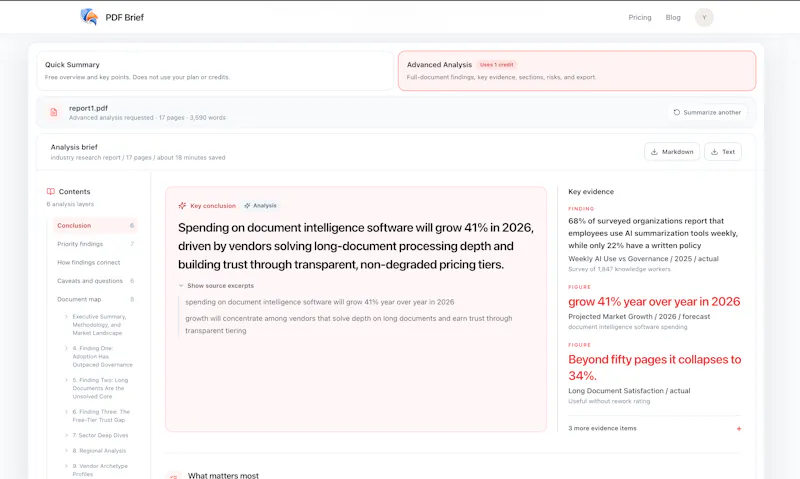
Task: Click the Key conclusion sparkle icon
Action: 182,206
